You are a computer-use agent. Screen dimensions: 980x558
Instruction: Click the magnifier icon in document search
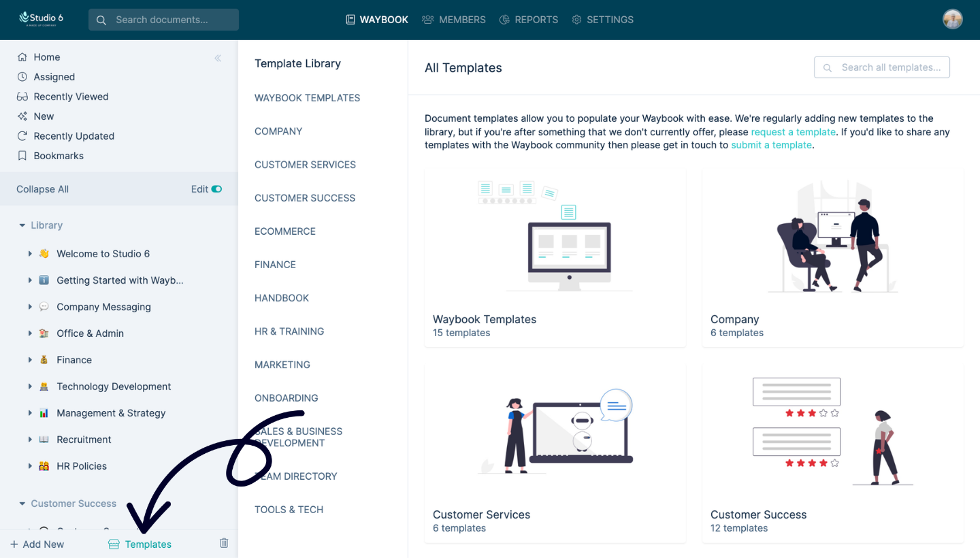tap(101, 20)
